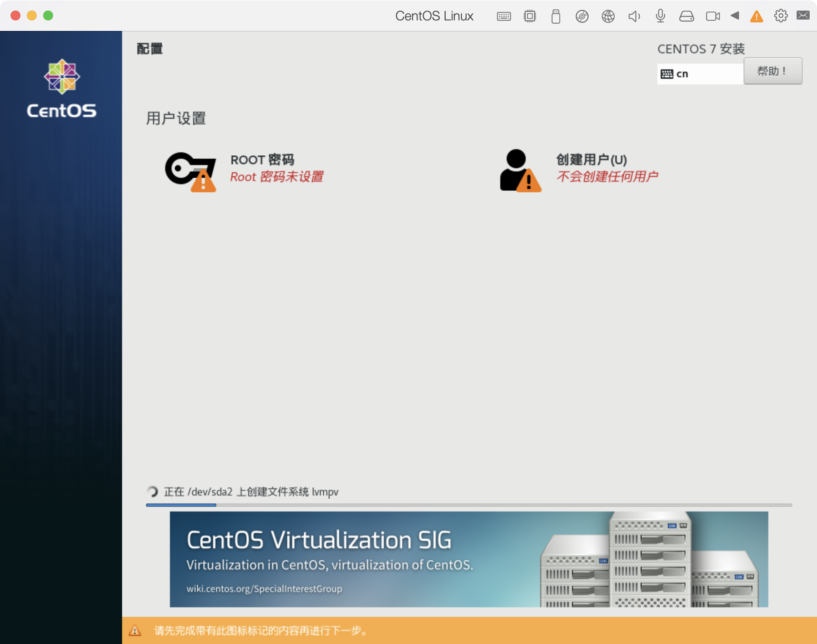Click the speaker volume icon
This screenshot has width=817, height=644.
click(634, 16)
